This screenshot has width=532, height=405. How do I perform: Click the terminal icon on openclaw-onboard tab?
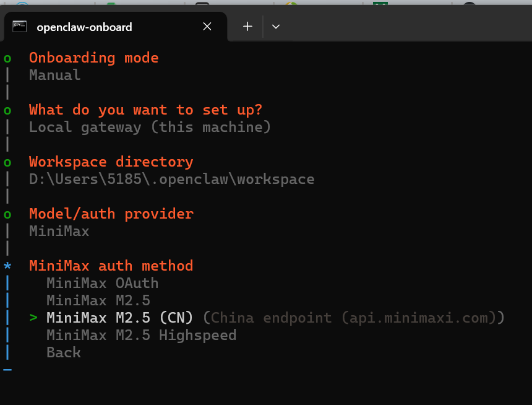pyautogui.click(x=19, y=27)
